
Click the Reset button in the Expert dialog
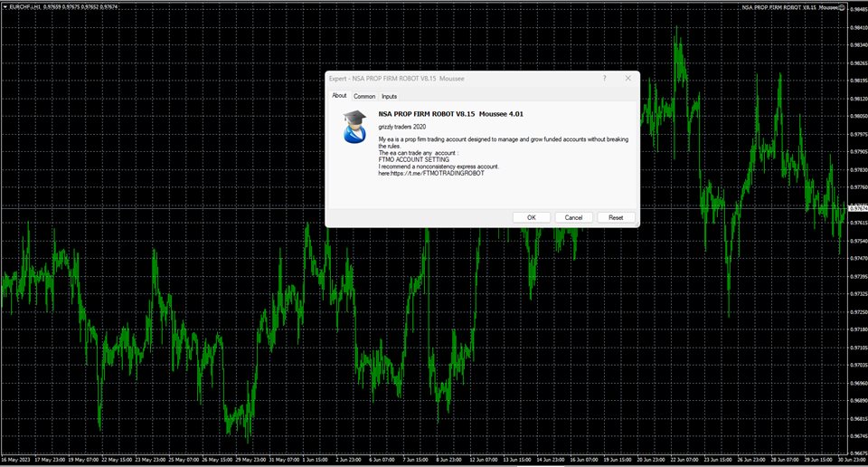coord(616,218)
